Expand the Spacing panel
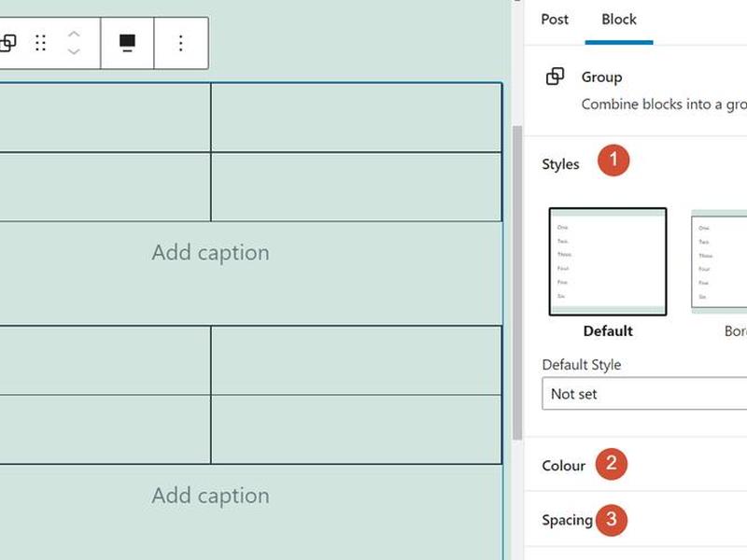 point(567,520)
